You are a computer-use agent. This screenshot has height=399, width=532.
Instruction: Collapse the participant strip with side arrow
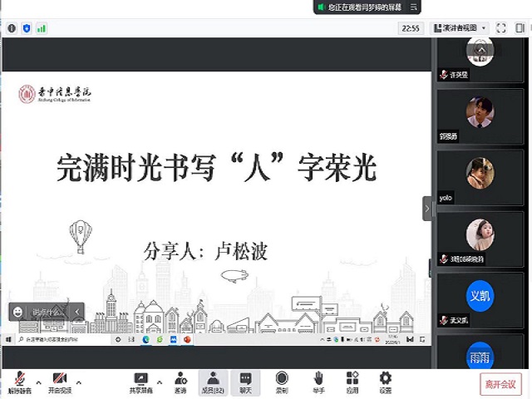(x=426, y=209)
